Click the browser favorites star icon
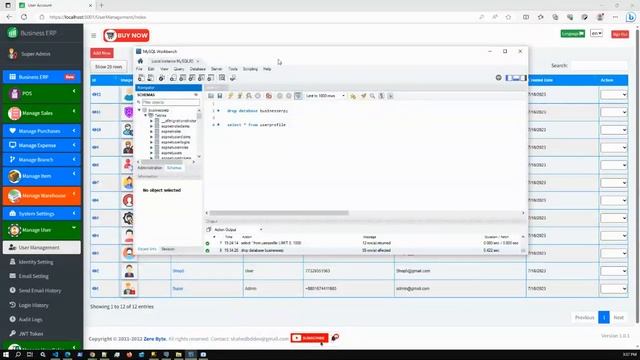 click(x=508, y=17)
